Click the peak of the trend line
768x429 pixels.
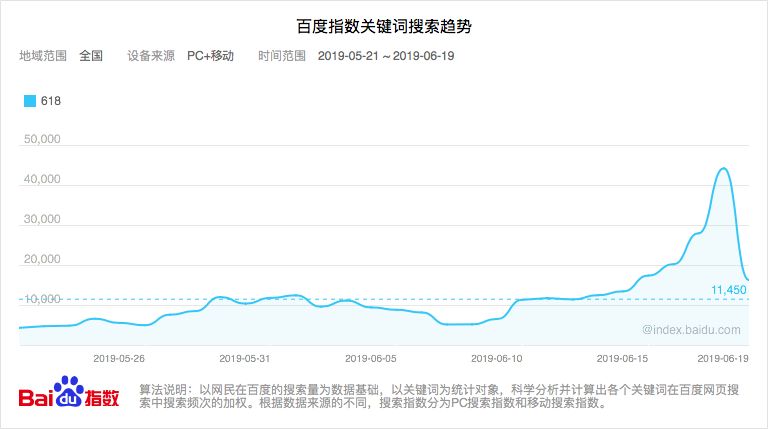(x=723, y=168)
